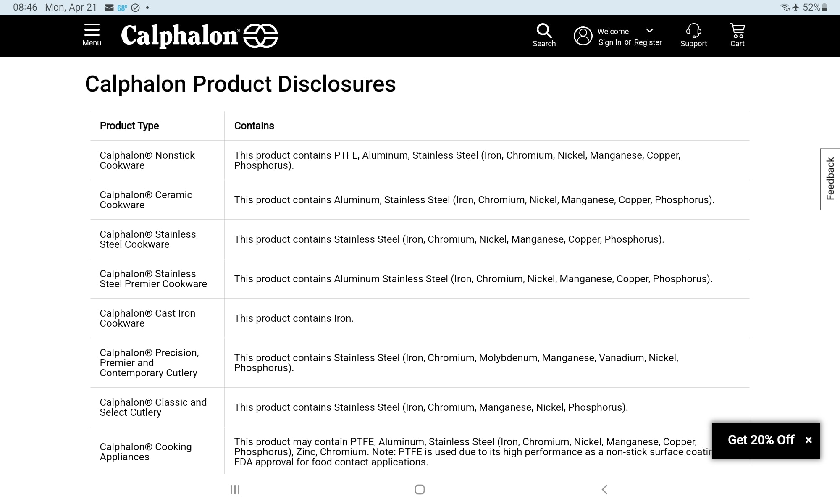The height and width of the screenshot is (504, 840).
Task: Tap the Android home button
Action: (x=420, y=489)
